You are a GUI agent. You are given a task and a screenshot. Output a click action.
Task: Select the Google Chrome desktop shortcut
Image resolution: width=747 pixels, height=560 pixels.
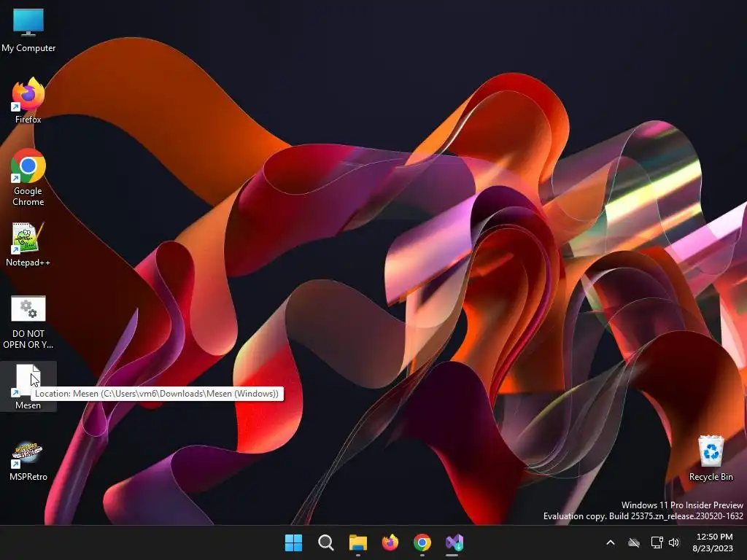click(28, 177)
